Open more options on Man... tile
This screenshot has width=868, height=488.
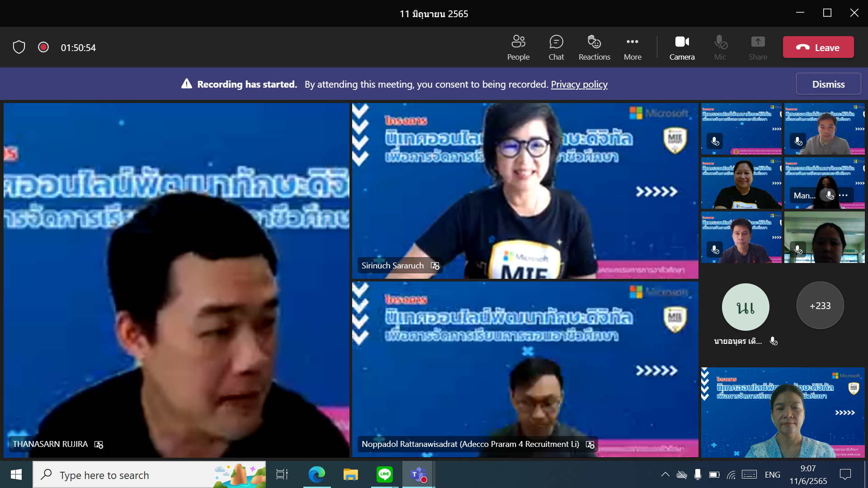pyautogui.click(x=843, y=195)
